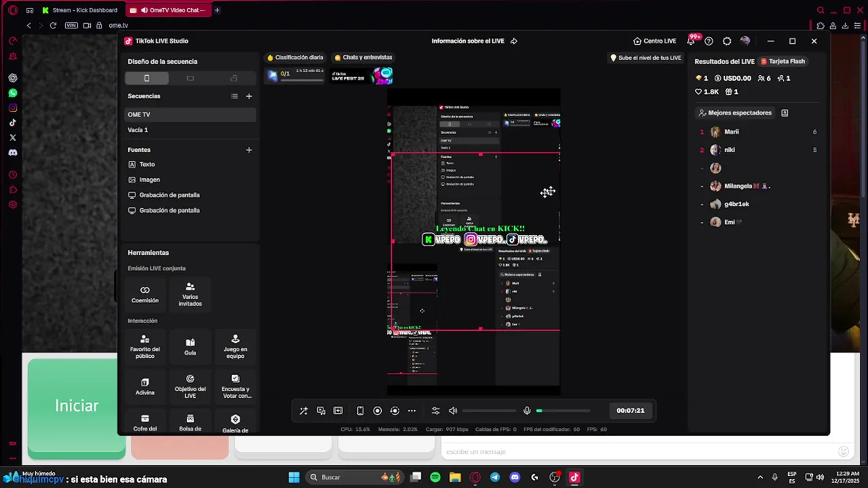Open the Coemisión tool
868x488 pixels.
pos(145,294)
